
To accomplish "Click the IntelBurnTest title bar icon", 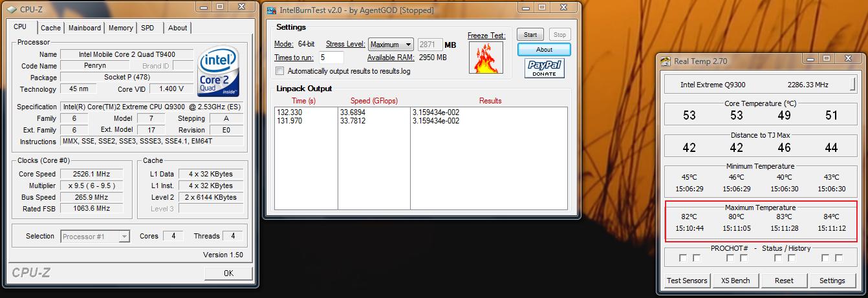I will (271, 10).
